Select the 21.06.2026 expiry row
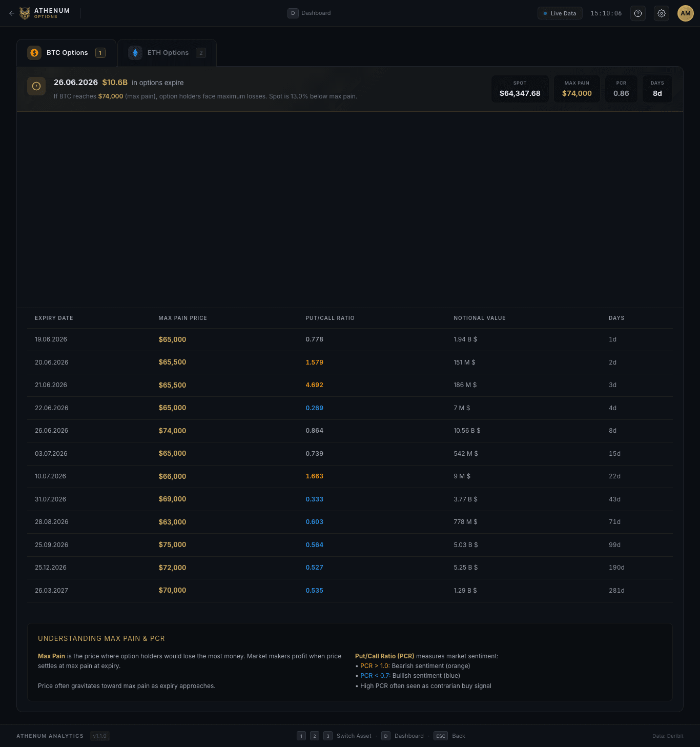The image size is (700, 747). 350,385
